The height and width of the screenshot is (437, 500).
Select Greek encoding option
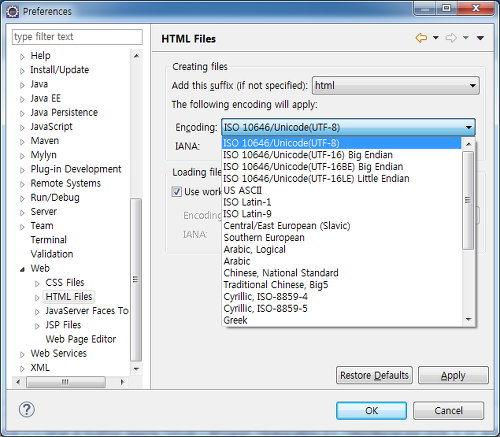(x=342, y=320)
